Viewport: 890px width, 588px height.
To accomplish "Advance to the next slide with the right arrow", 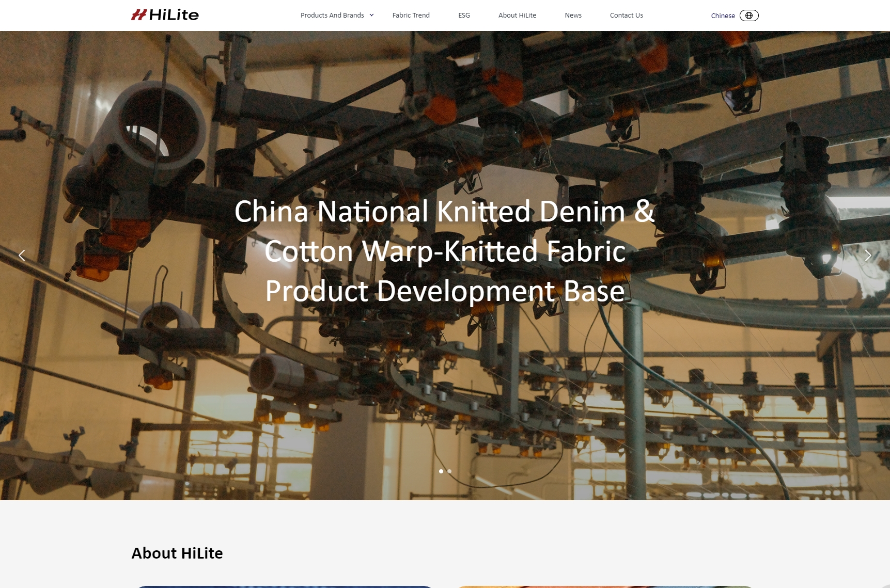I will pyautogui.click(x=868, y=255).
